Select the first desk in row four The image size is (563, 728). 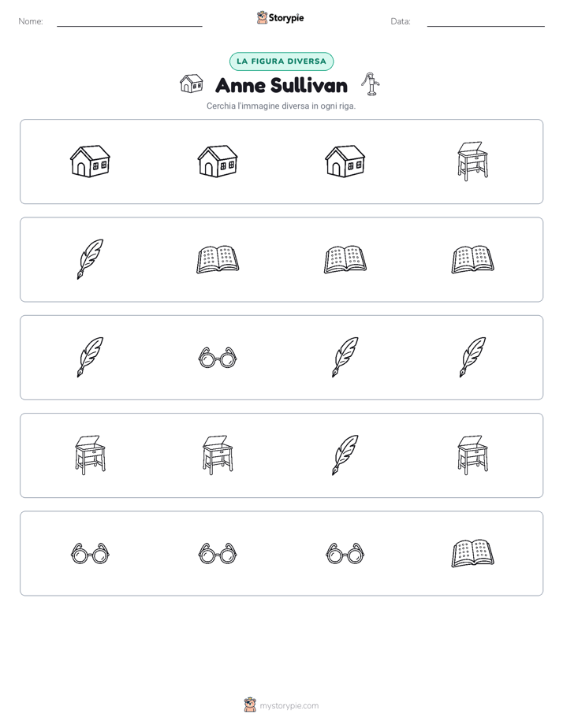click(x=90, y=455)
